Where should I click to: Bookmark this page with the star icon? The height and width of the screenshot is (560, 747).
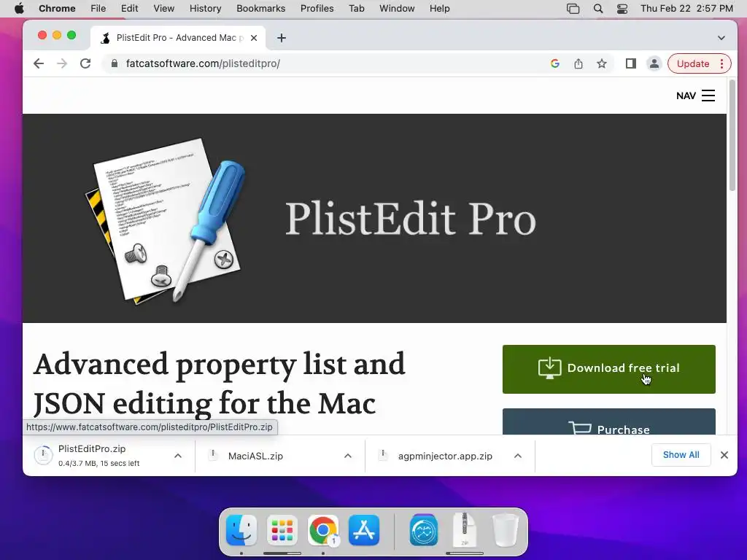[602, 63]
